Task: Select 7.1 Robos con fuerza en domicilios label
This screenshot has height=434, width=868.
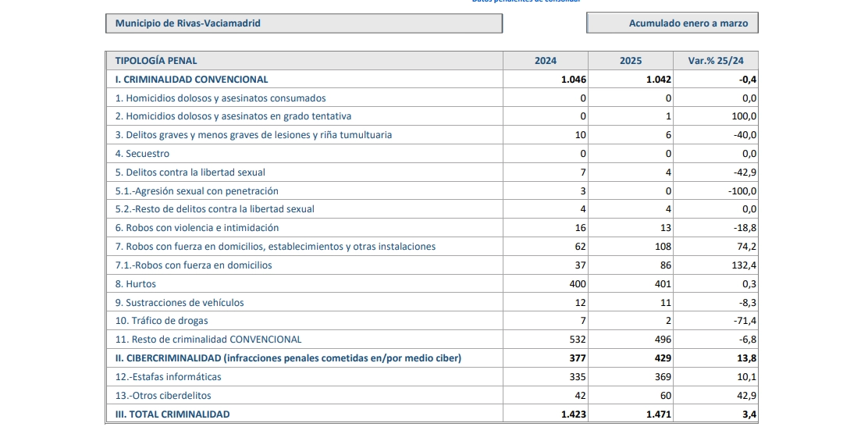Action: [194, 265]
